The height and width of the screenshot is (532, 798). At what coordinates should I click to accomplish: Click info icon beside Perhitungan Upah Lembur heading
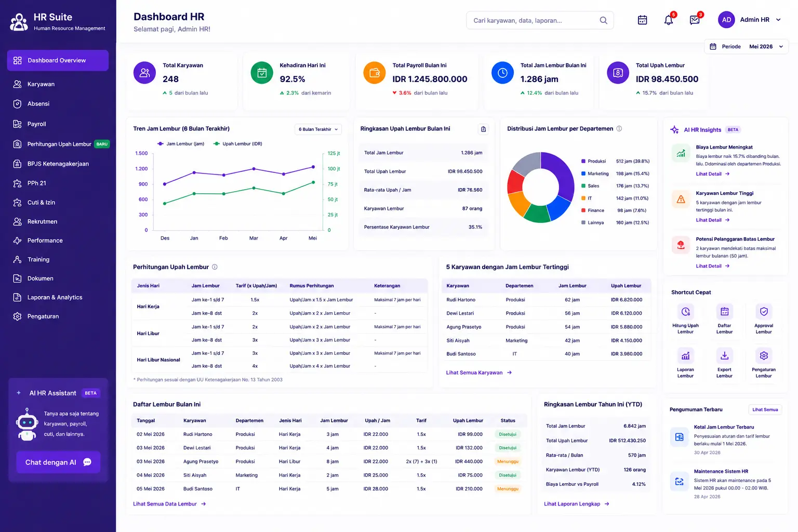[x=215, y=267]
